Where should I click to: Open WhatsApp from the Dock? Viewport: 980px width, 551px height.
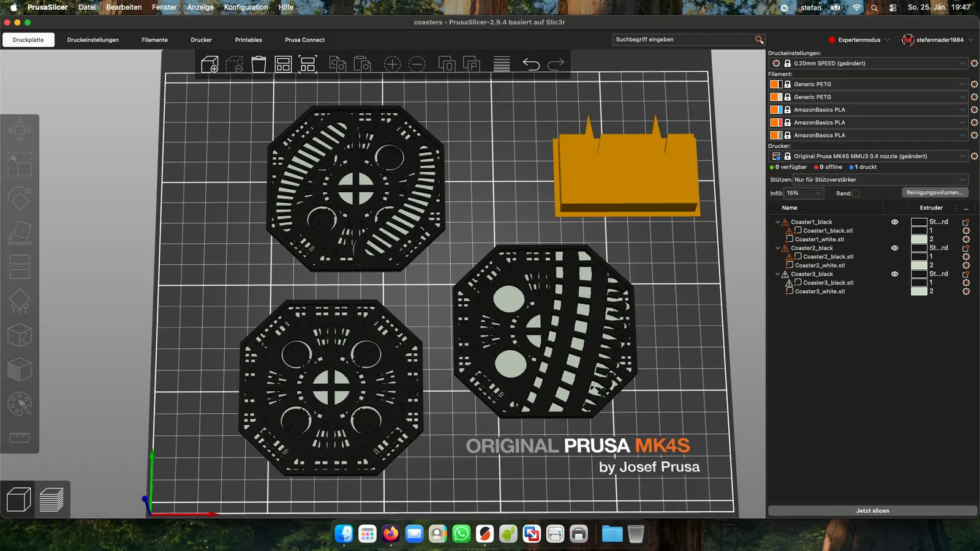point(461,534)
